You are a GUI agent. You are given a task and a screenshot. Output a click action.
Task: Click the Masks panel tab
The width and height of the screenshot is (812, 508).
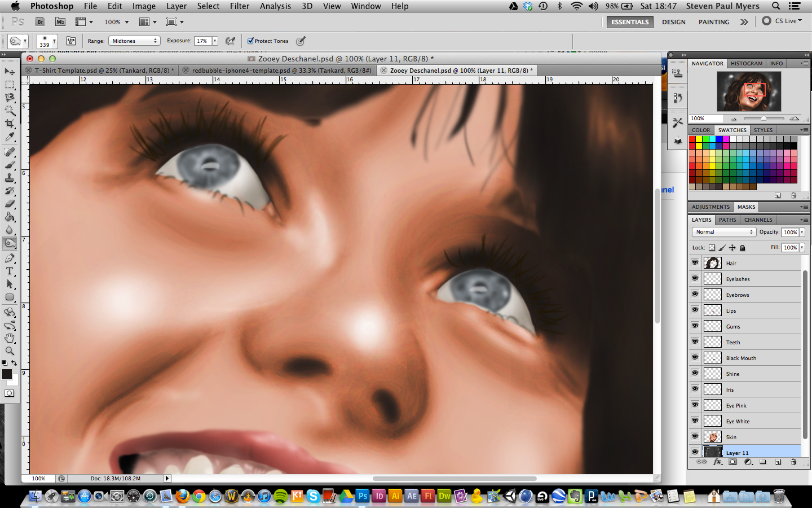(746, 207)
